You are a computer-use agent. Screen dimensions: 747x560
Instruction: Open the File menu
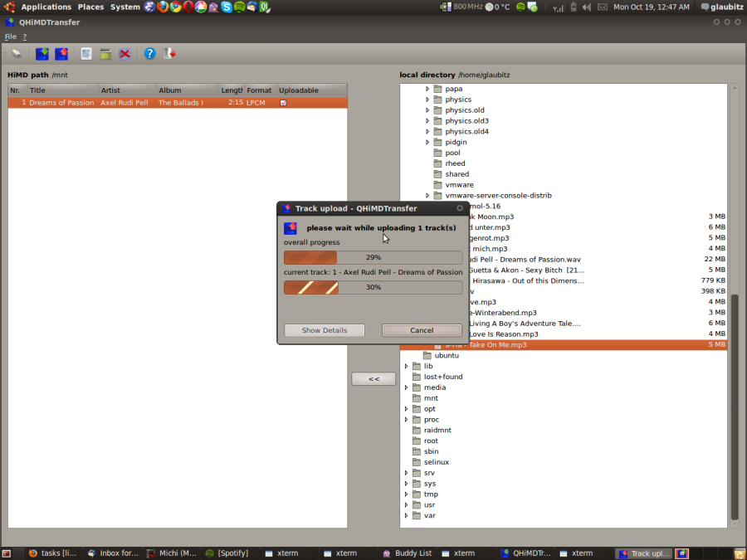(10, 37)
